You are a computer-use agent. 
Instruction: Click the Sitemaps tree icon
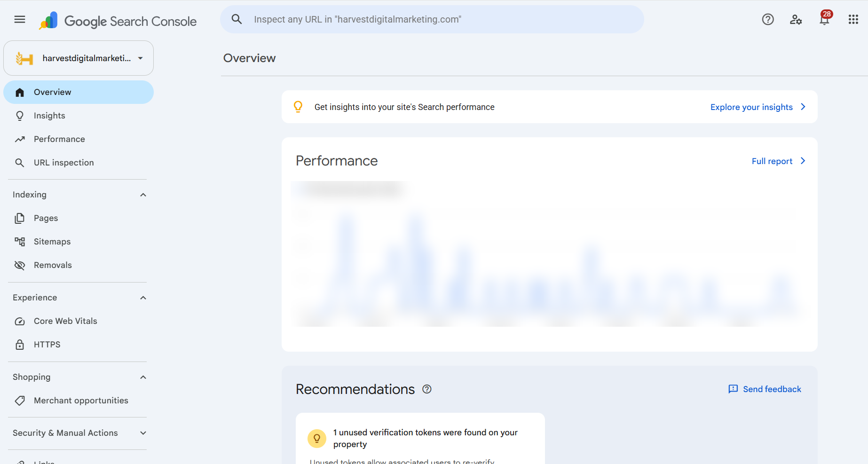click(20, 242)
